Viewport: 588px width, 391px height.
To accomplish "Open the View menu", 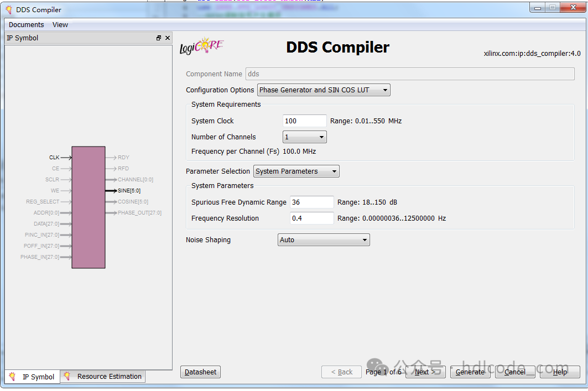I will tap(60, 25).
